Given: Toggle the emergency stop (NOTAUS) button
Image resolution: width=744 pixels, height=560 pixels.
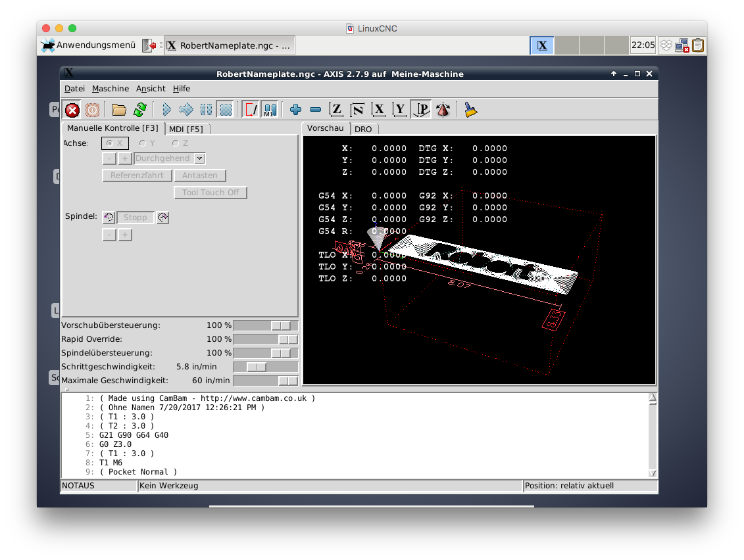Looking at the screenshot, I should (x=72, y=110).
